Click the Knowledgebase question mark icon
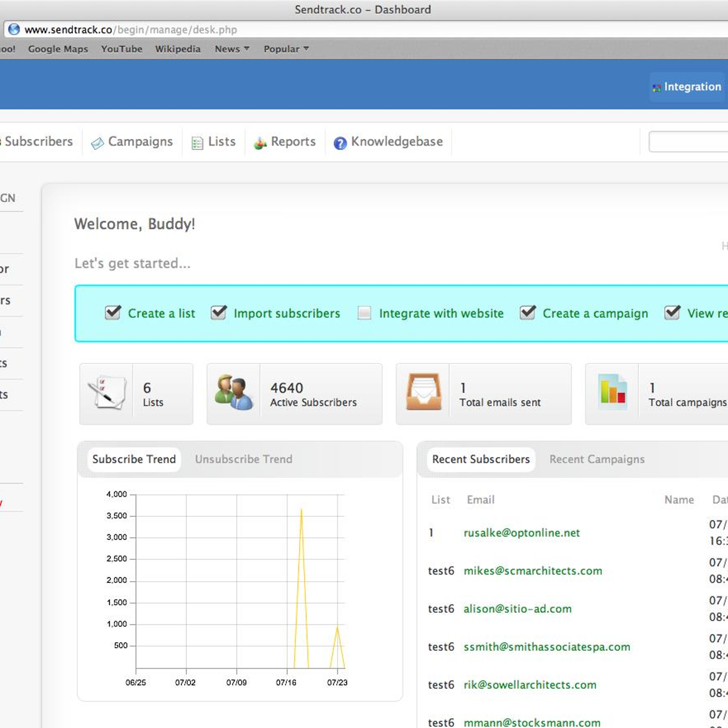The width and height of the screenshot is (728, 728). click(x=340, y=143)
